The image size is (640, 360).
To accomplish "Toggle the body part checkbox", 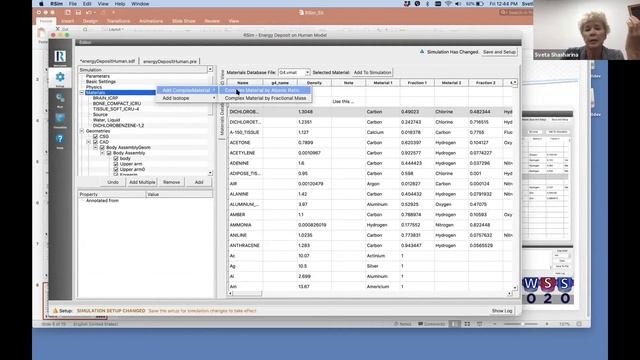I will [x=116, y=158].
